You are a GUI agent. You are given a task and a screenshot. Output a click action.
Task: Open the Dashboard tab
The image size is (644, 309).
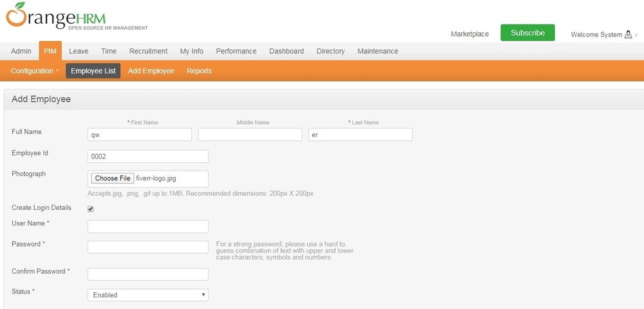(287, 51)
